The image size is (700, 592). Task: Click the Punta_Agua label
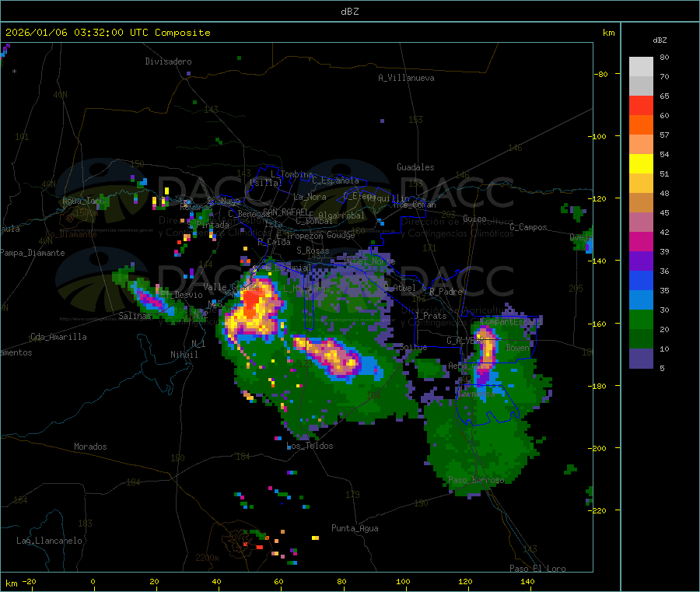click(x=355, y=528)
